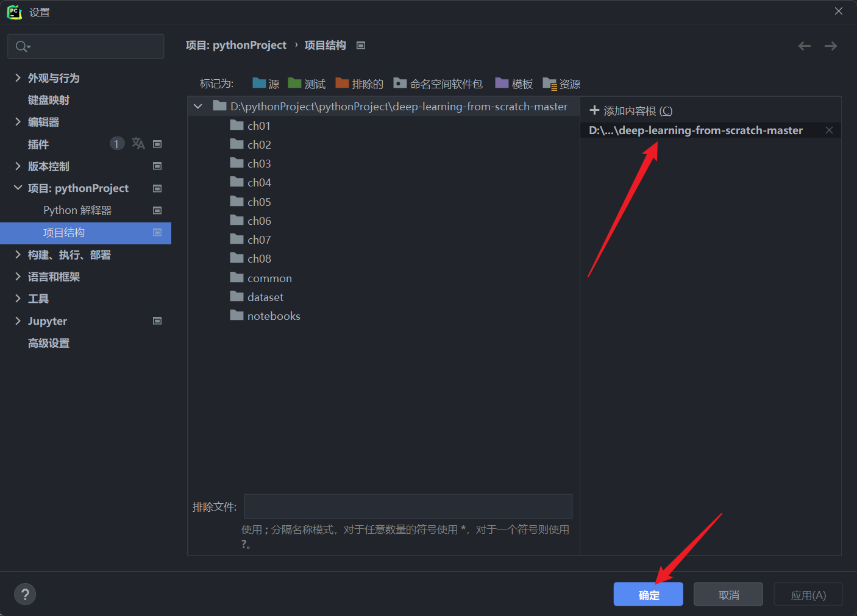Remove the deep-learning-from-scratch-master content root
The height and width of the screenshot is (616, 857).
pyautogui.click(x=829, y=130)
